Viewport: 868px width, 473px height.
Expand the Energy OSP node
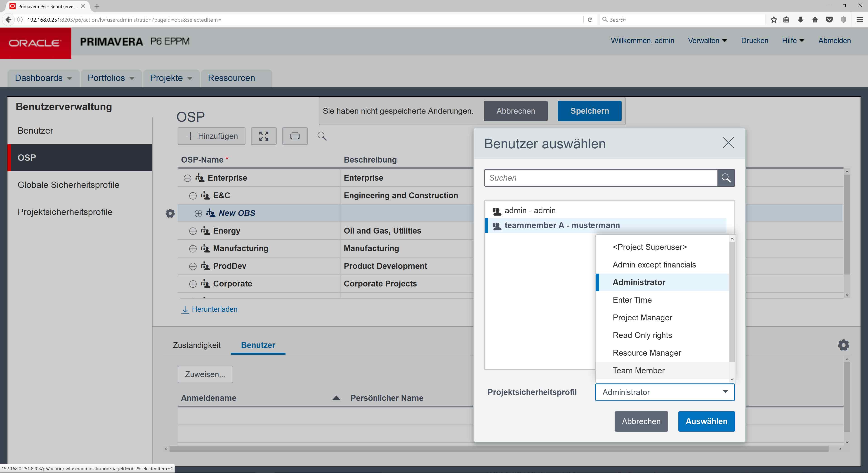pyautogui.click(x=193, y=231)
